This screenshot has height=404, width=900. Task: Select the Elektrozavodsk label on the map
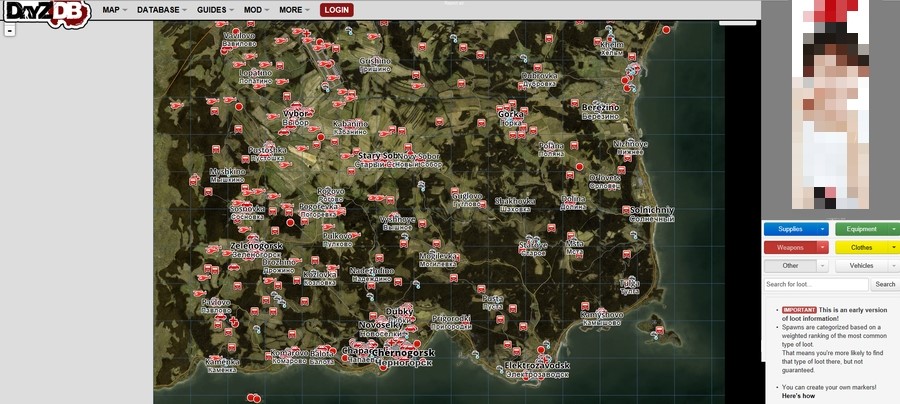(x=537, y=366)
